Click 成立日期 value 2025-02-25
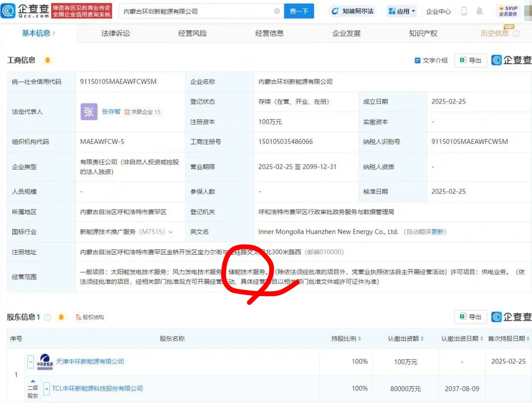This screenshot has height=403, width=532. [x=449, y=101]
